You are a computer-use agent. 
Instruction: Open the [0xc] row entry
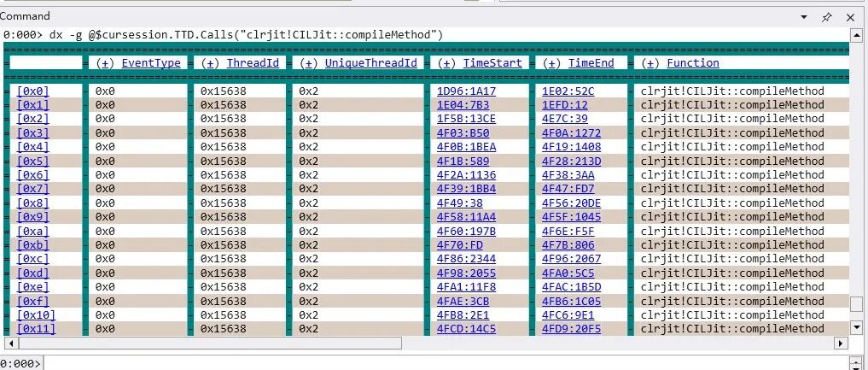[x=32, y=259]
